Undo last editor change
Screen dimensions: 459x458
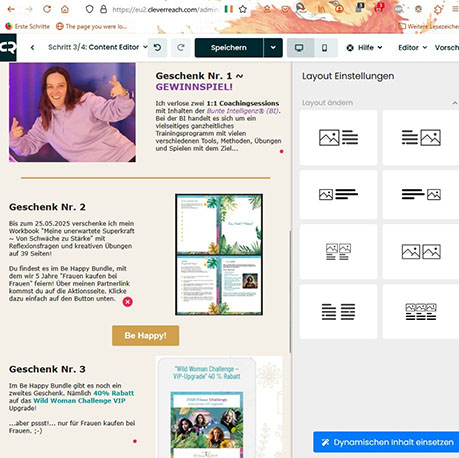(157, 48)
